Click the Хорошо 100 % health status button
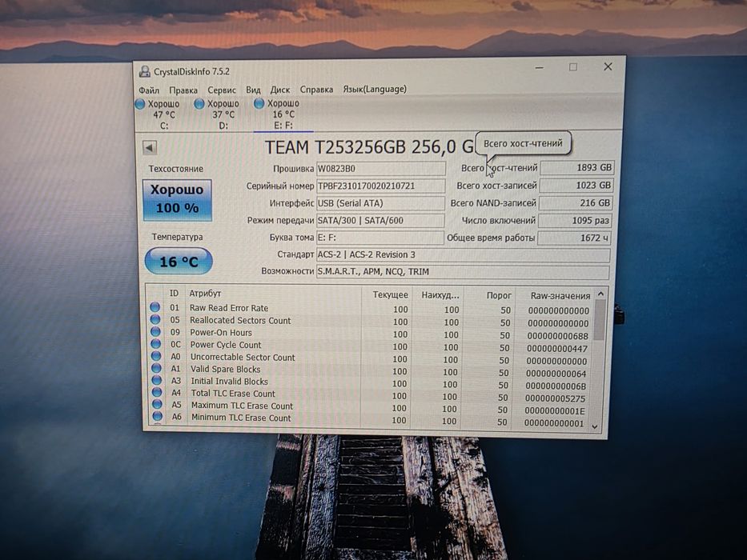Screen dimensions: 747x560 point(177,200)
